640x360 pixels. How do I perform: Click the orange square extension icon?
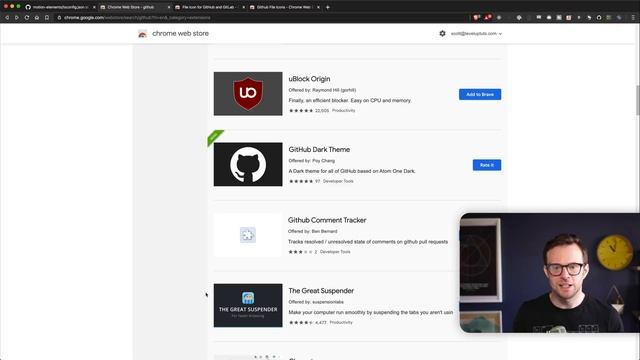coord(569,18)
